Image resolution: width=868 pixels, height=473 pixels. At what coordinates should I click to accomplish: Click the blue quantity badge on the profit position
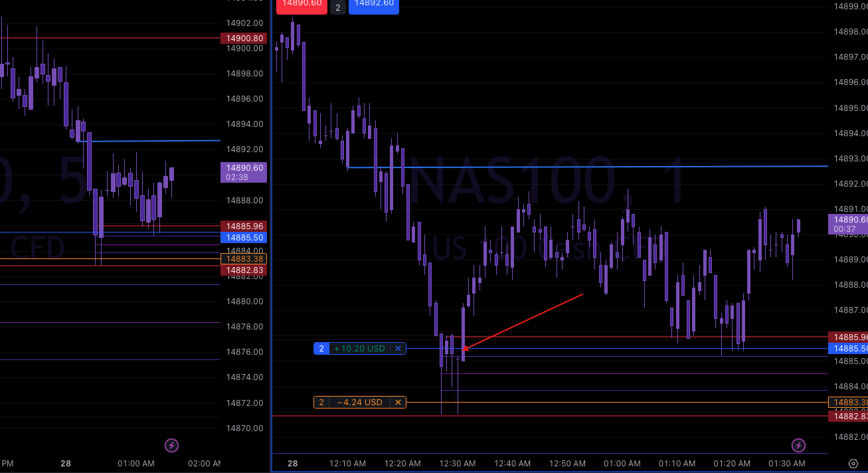321,348
